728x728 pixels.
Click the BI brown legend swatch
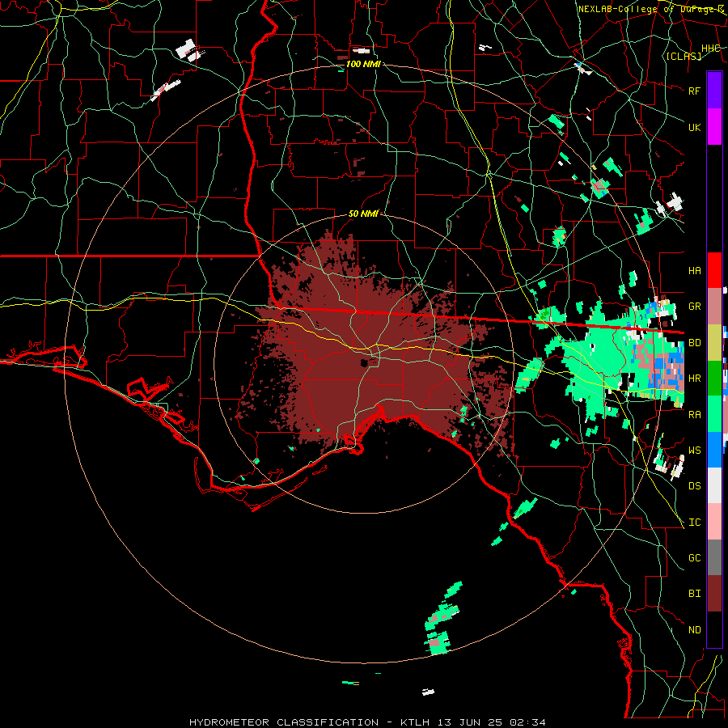(714, 594)
